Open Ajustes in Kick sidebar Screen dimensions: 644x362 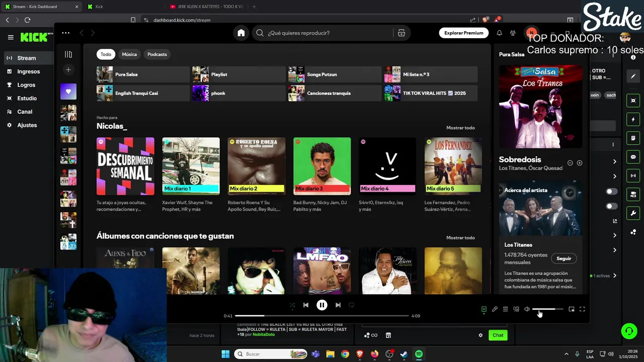(x=28, y=125)
